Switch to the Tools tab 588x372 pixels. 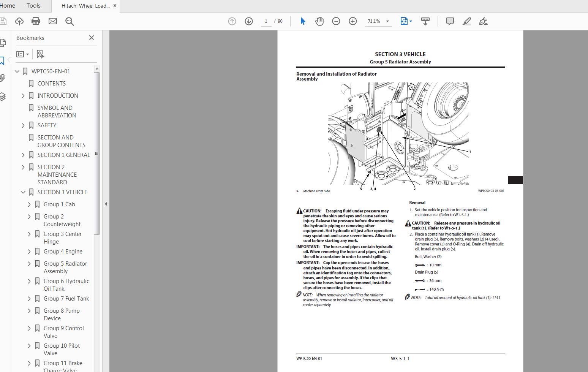pyautogui.click(x=33, y=6)
